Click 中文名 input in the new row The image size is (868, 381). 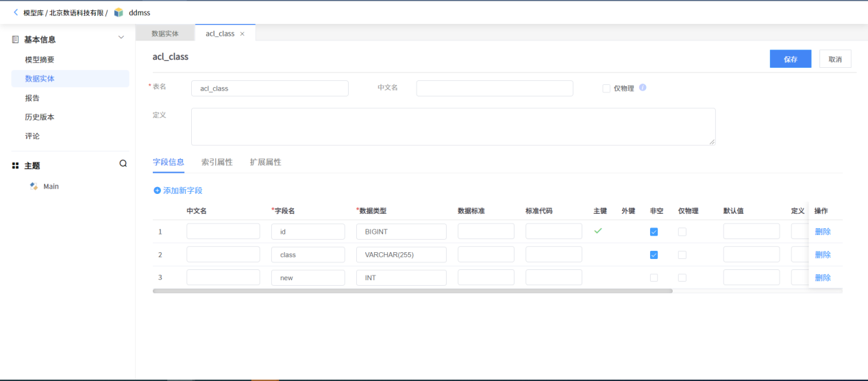pos(223,278)
